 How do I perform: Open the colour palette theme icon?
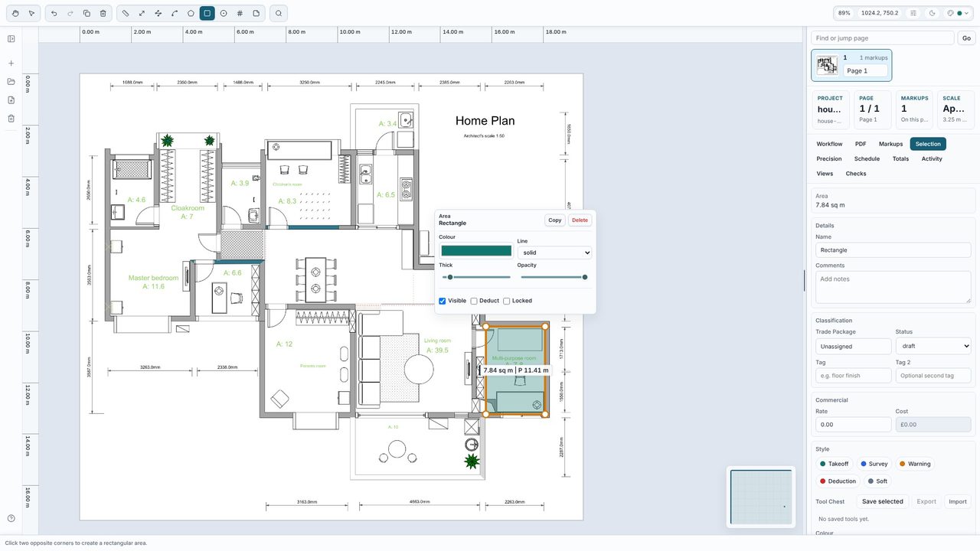(951, 13)
